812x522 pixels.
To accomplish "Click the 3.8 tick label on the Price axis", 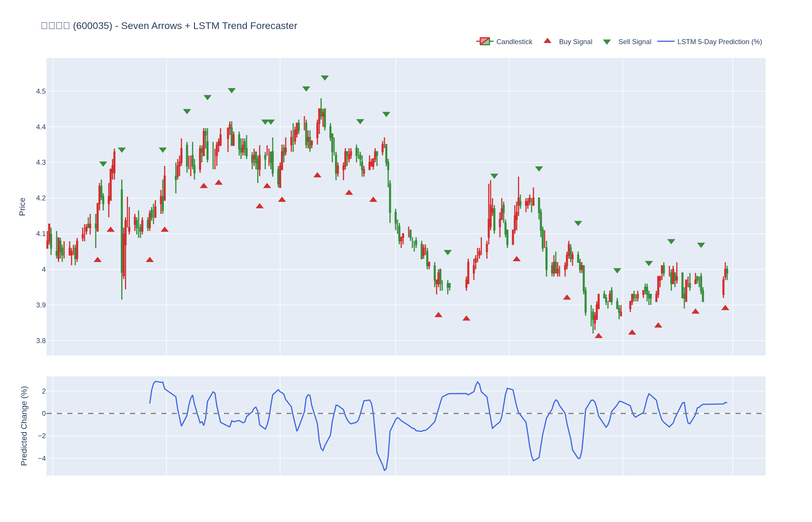I will pos(41,341).
